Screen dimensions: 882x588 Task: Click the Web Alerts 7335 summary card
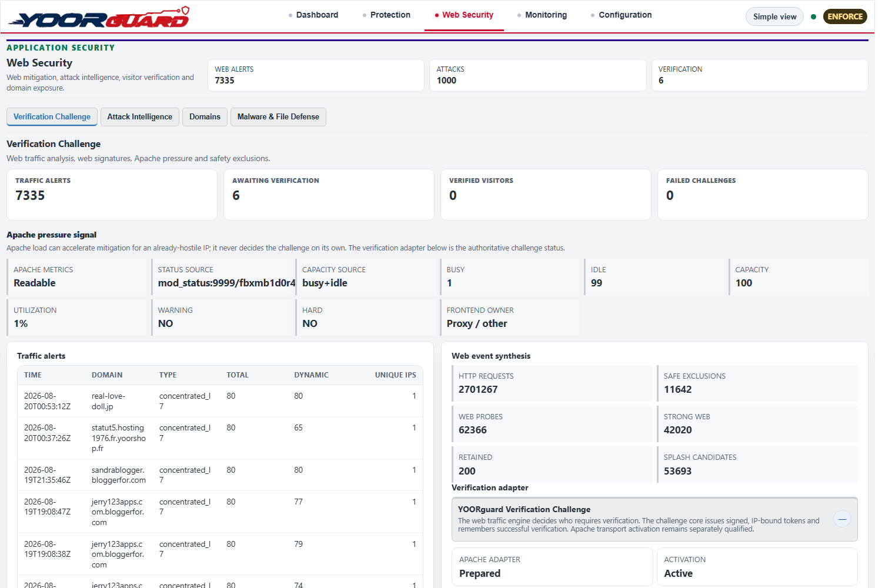click(x=316, y=75)
